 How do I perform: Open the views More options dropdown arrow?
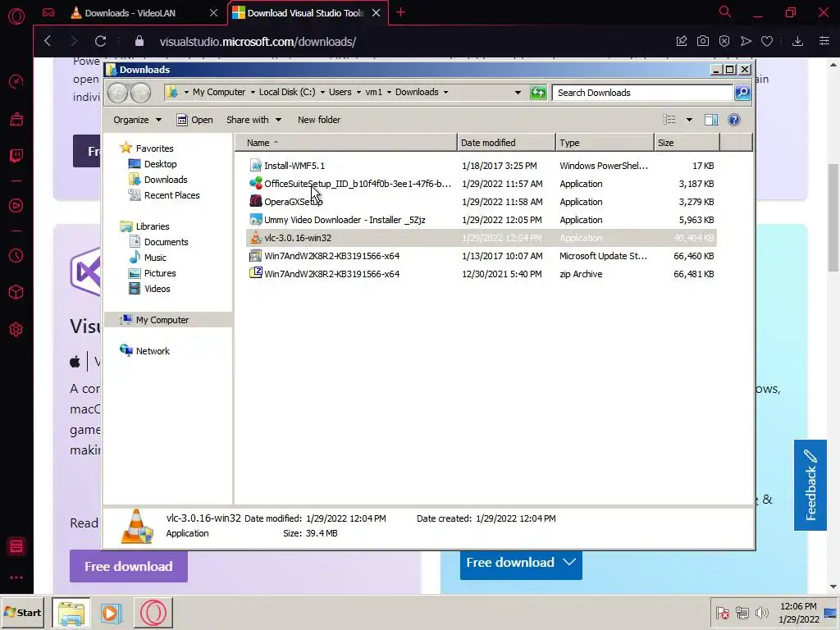(x=689, y=120)
